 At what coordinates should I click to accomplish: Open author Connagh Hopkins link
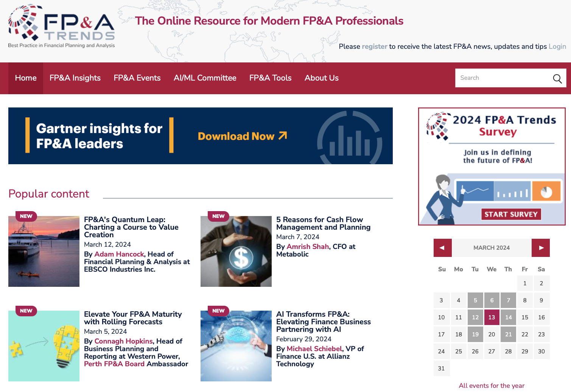[123, 341]
